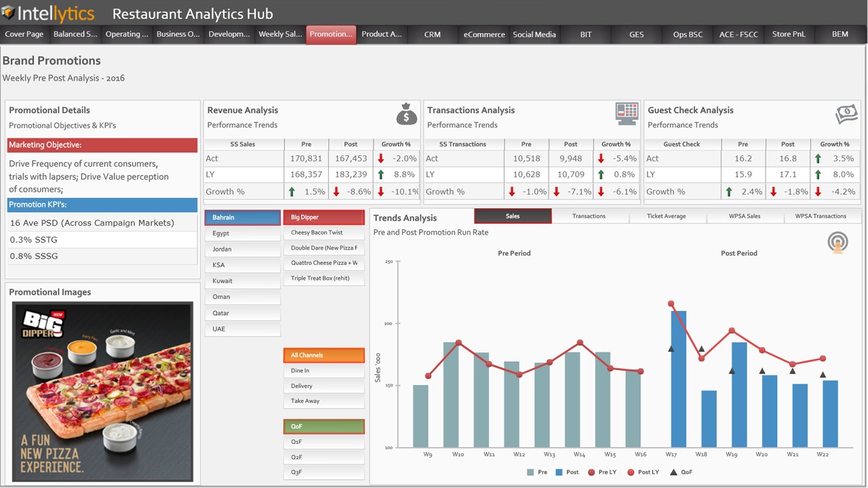The width and height of the screenshot is (868, 488).
Task: Select the highlighted Promotion... tab
Action: [x=331, y=35]
